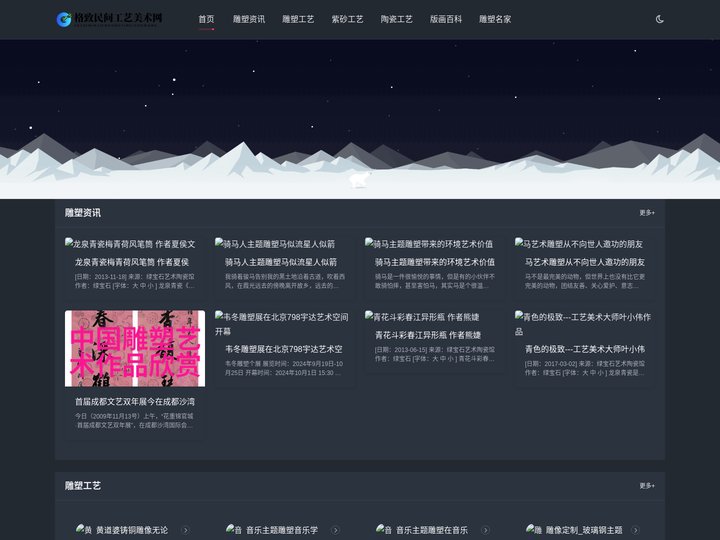Open the 雕塑工艺 section heading

point(83,485)
